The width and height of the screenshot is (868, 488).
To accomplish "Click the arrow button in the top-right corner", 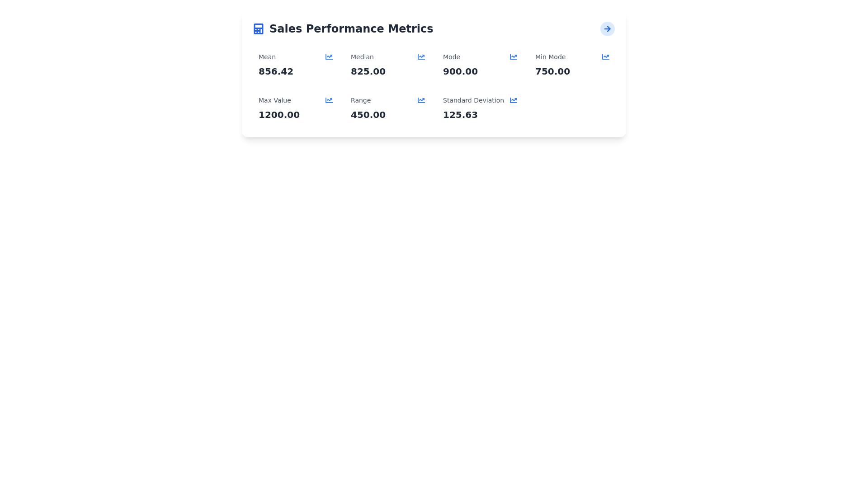I will [x=608, y=28].
